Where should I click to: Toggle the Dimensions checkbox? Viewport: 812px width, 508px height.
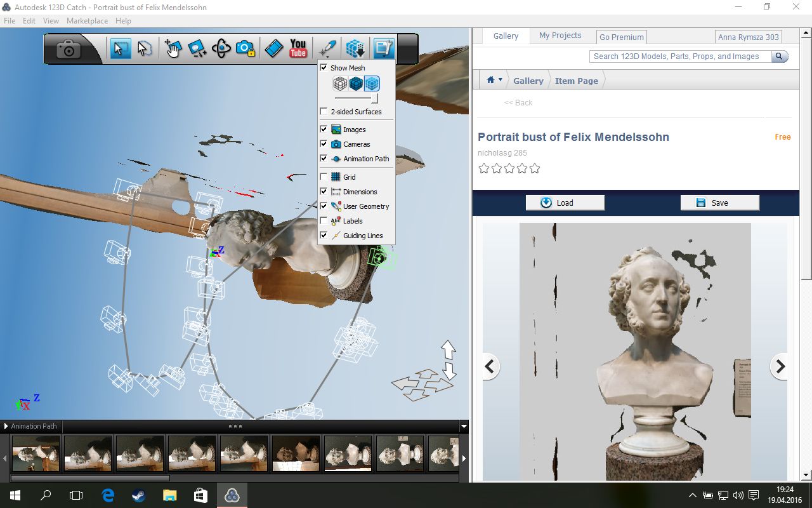324,191
